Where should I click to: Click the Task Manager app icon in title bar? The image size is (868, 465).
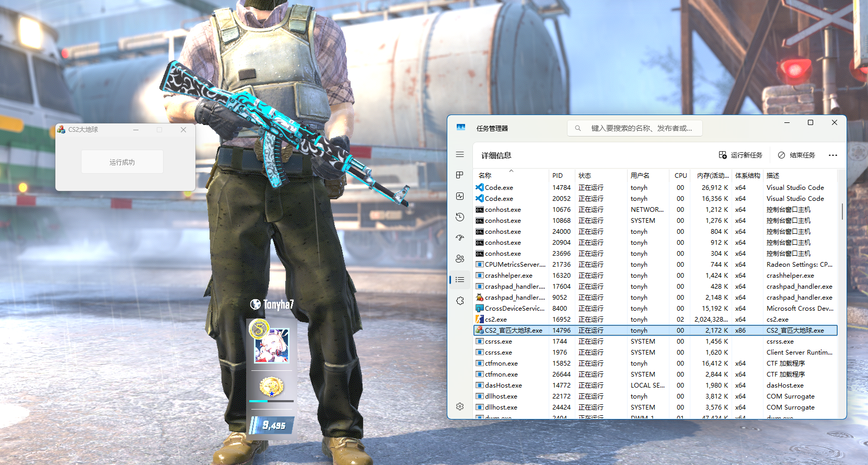tap(461, 127)
